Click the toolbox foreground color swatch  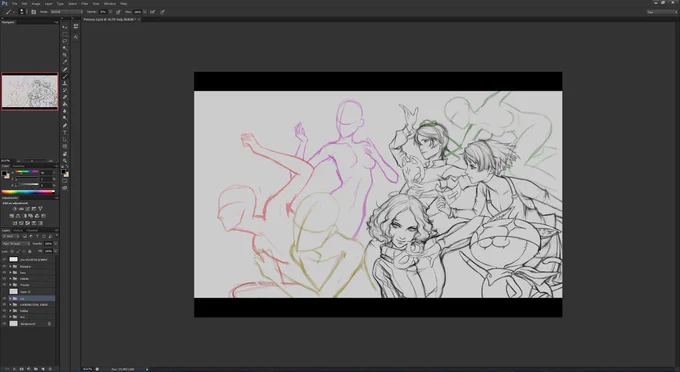(64, 172)
